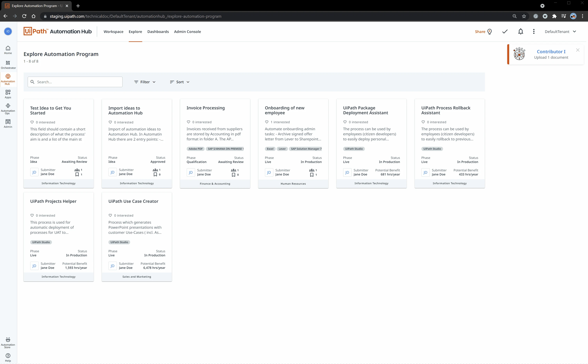The width and height of the screenshot is (588, 364).
Task: Like the Import ideas to Automation Hub card
Action: (x=110, y=122)
